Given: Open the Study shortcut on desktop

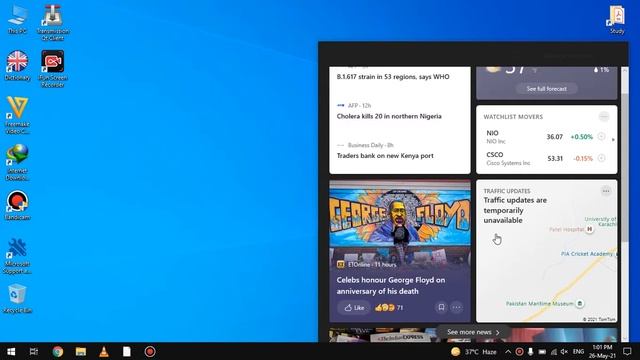Looking at the screenshot, I should [617, 20].
